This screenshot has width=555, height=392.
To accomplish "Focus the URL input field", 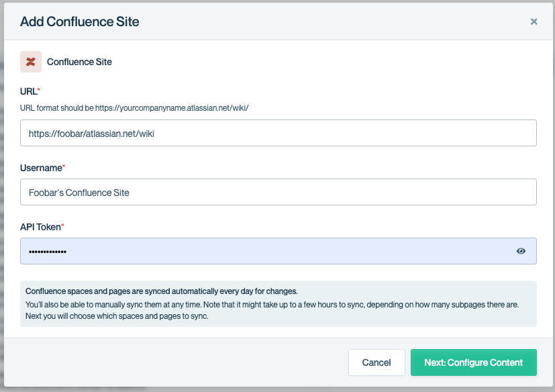I will pyautogui.click(x=278, y=133).
